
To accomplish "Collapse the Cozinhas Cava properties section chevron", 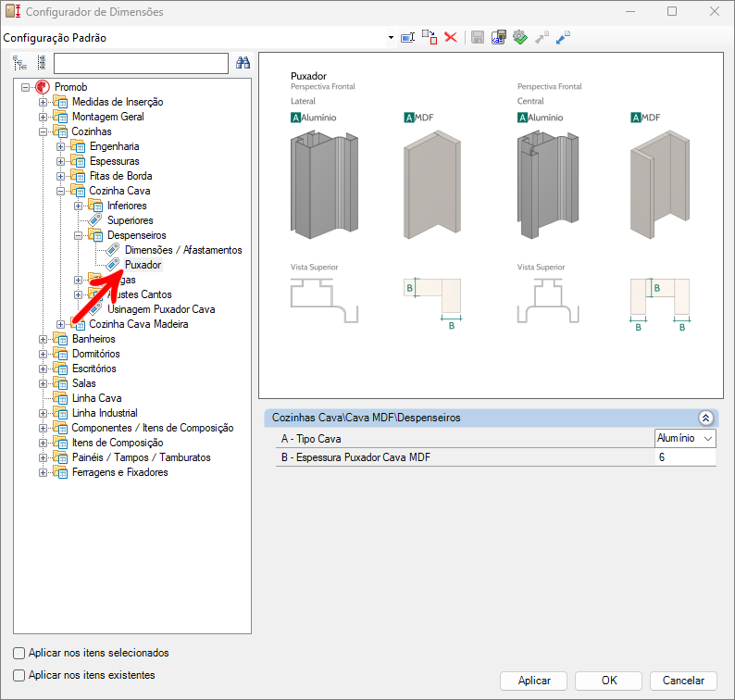I will click(x=705, y=418).
